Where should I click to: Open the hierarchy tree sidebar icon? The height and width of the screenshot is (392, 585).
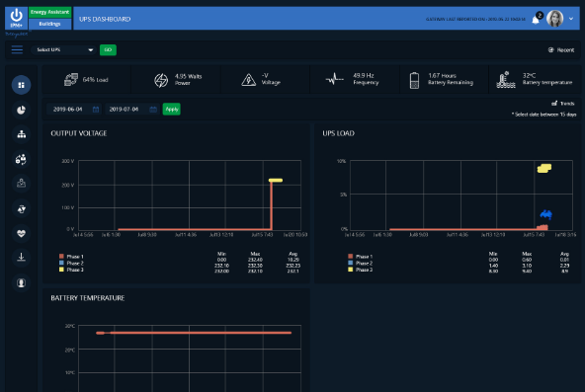coord(22,134)
